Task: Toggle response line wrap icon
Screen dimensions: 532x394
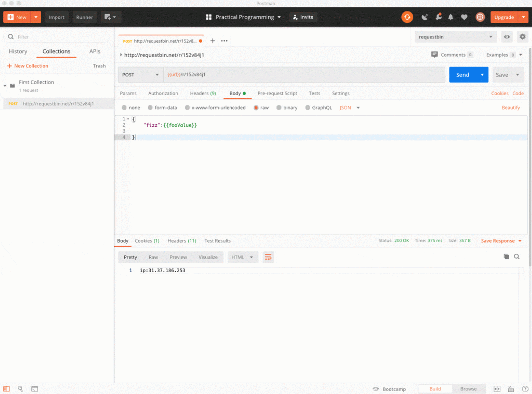Action: [x=268, y=257]
